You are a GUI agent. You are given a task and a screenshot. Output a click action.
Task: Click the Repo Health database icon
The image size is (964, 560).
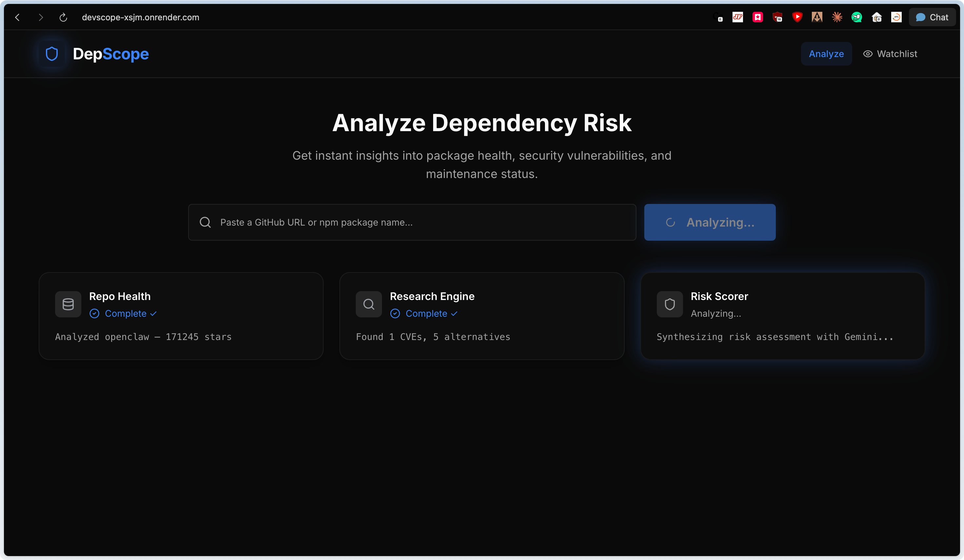68,305
